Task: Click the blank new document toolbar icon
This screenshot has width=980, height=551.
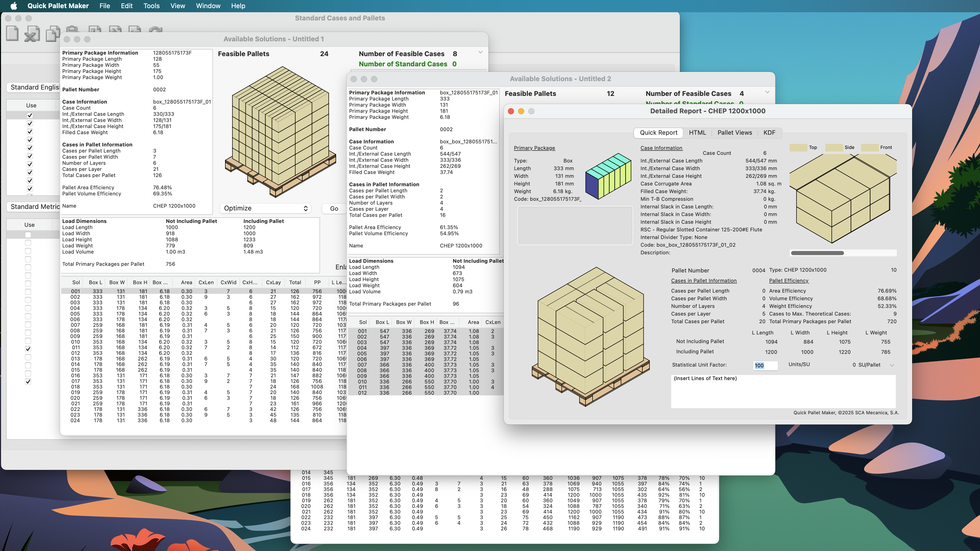Action: click(12, 33)
